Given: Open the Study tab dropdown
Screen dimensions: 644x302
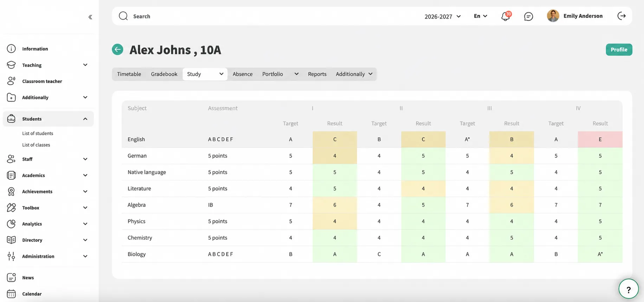Looking at the screenshot, I should tap(205, 74).
